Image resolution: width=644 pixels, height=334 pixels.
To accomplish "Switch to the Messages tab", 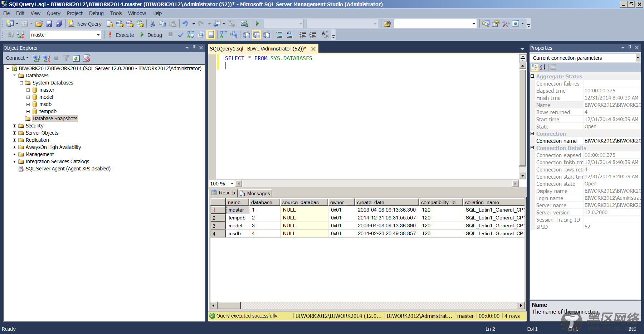I will (x=255, y=193).
